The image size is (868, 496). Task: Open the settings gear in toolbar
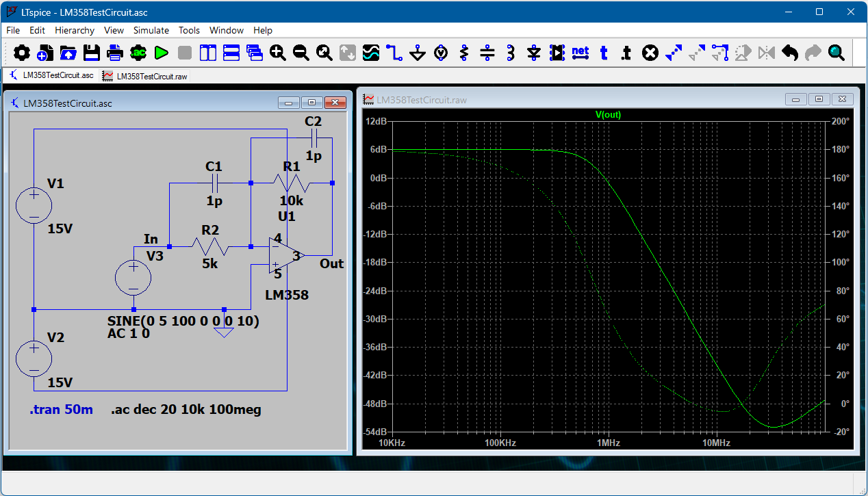coord(22,53)
